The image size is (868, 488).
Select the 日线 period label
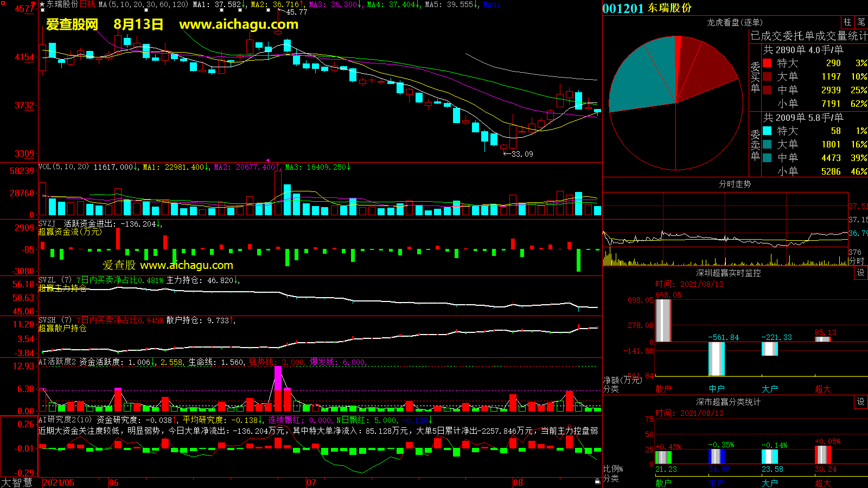(x=87, y=4)
